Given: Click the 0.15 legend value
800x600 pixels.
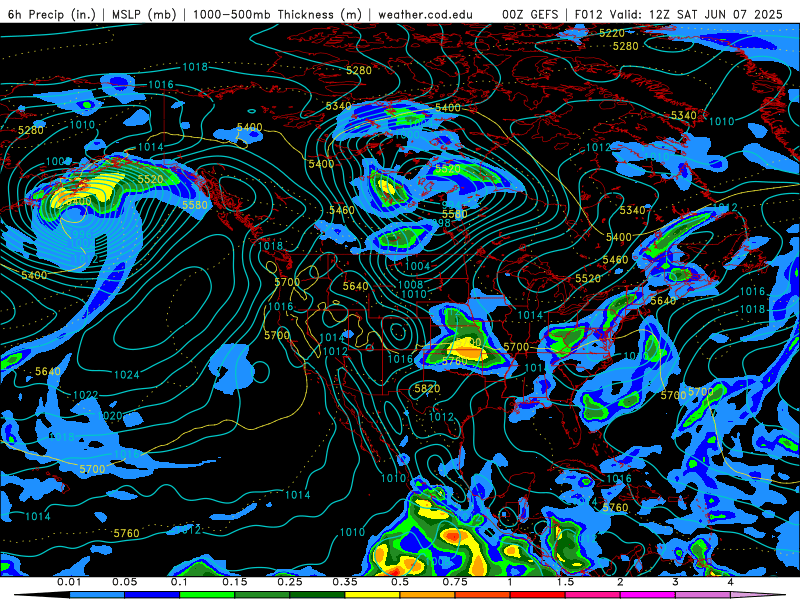Looking at the screenshot, I should tap(235, 582).
